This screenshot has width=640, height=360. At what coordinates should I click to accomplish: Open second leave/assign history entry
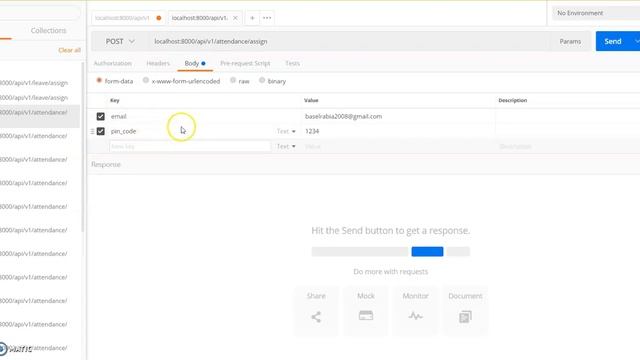pos(34,98)
